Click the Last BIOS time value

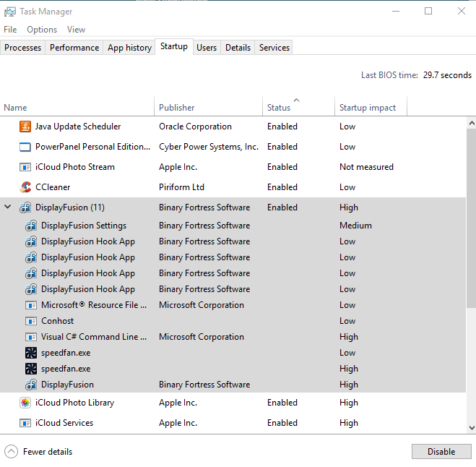click(x=447, y=75)
